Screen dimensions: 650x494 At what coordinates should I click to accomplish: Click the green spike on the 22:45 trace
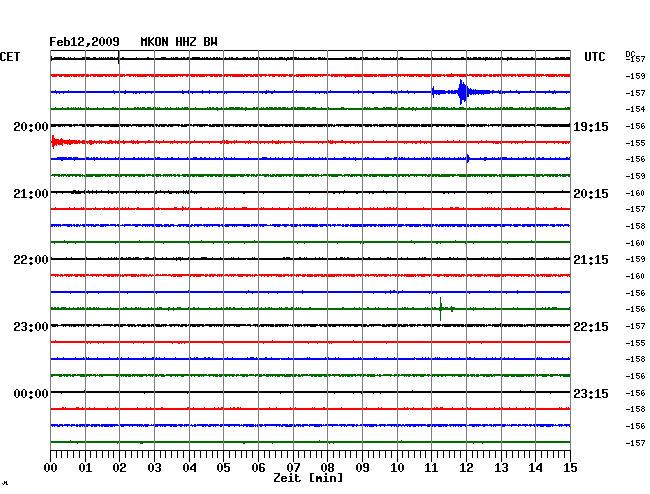(x=441, y=309)
